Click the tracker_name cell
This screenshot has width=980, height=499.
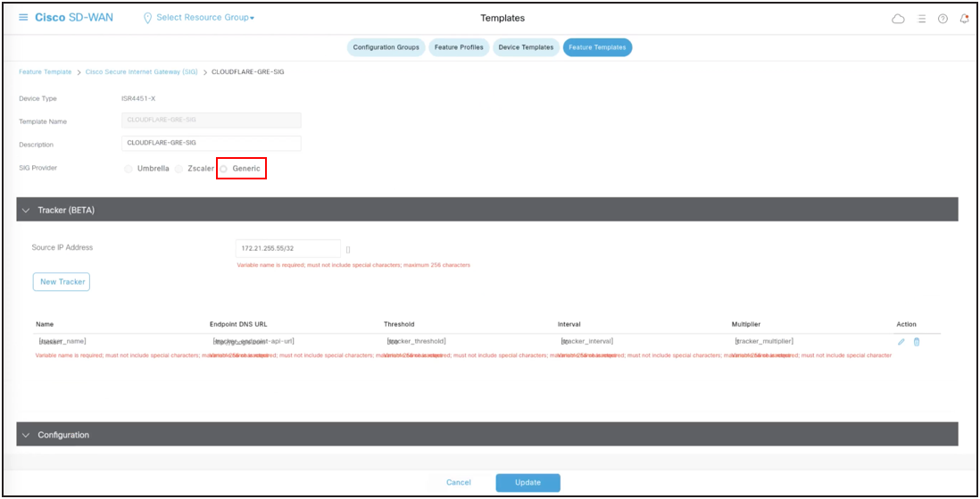pyautogui.click(x=62, y=341)
